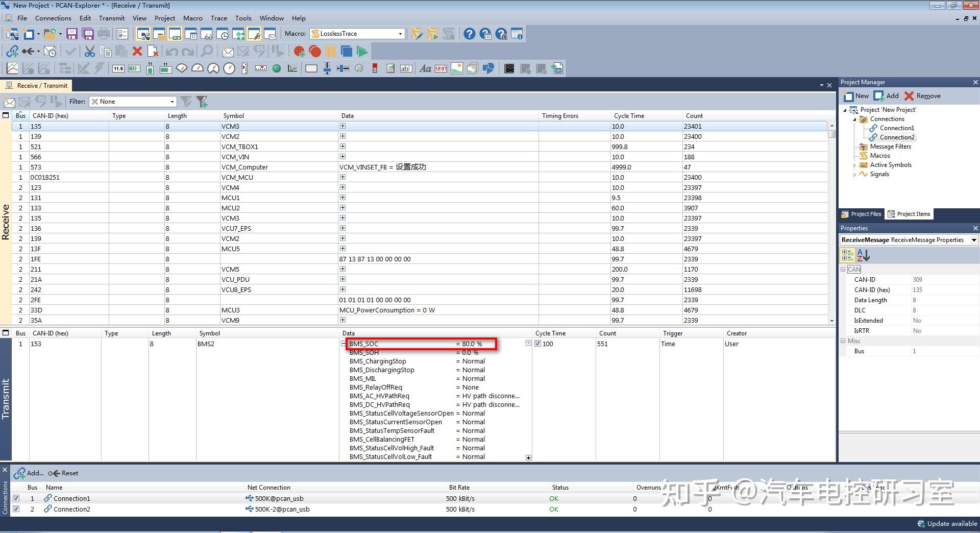Click the scissors Cut icon
Viewport: 980px width, 533px height.
90,51
